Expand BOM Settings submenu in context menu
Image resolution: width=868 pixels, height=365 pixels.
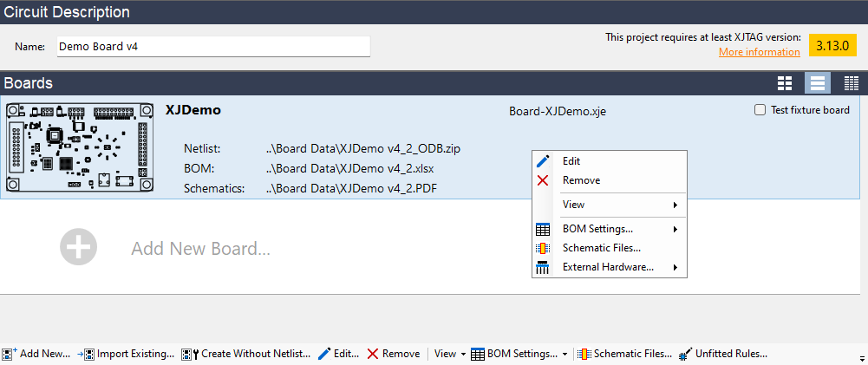(x=609, y=229)
